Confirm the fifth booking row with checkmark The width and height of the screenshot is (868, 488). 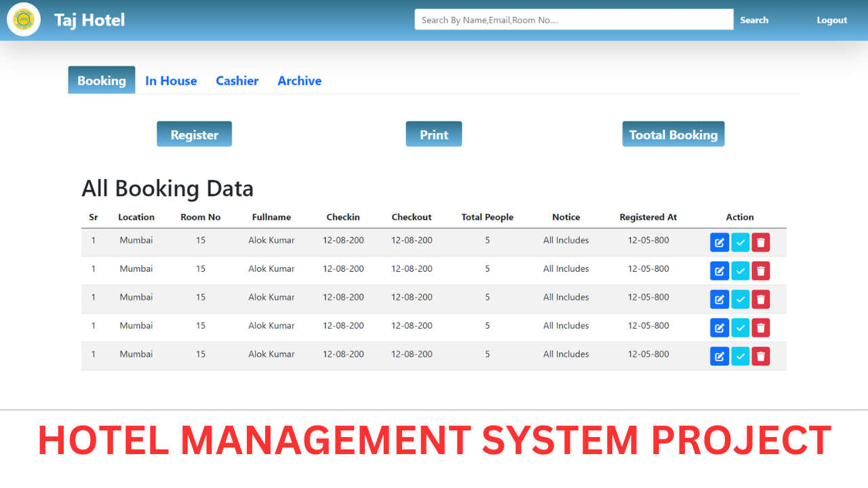(x=741, y=357)
